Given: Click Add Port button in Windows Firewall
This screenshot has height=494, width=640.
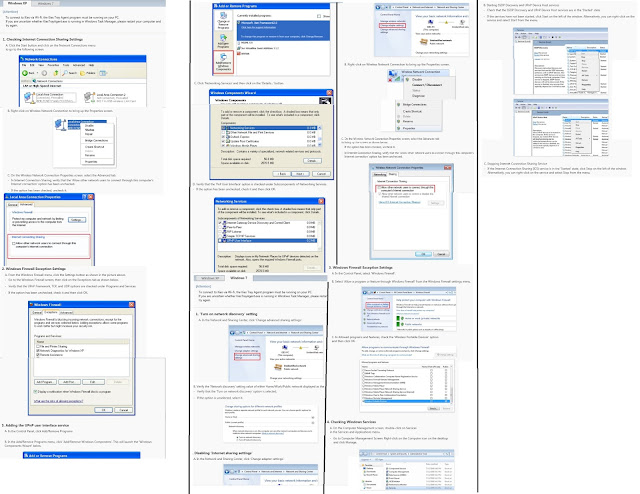Looking at the screenshot, I should 69,382.
